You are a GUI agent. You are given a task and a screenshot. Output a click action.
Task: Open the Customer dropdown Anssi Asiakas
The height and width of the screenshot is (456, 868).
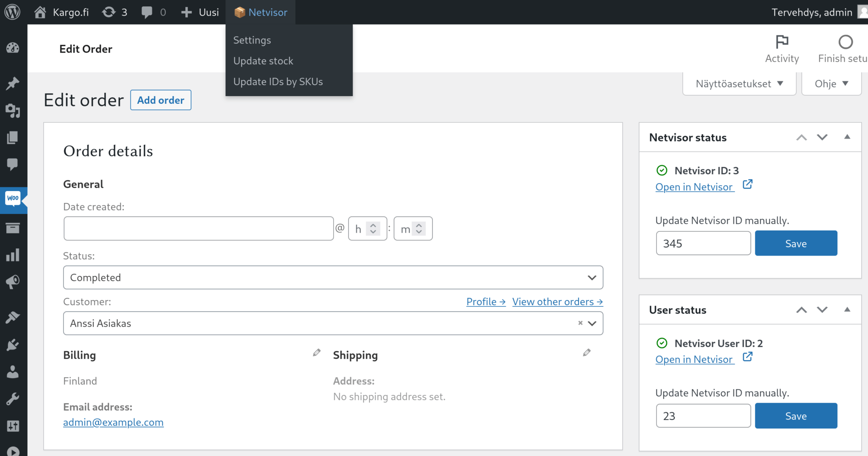(x=333, y=323)
